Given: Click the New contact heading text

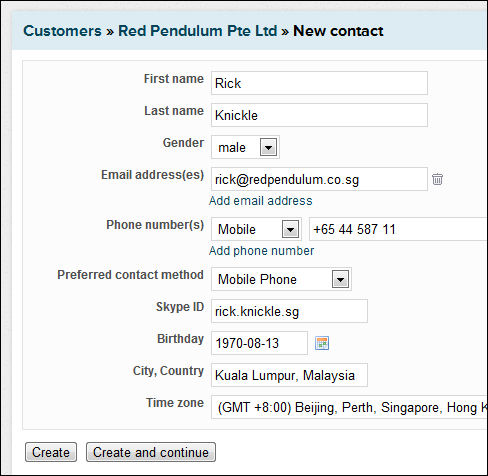Looking at the screenshot, I should (x=338, y=31).
